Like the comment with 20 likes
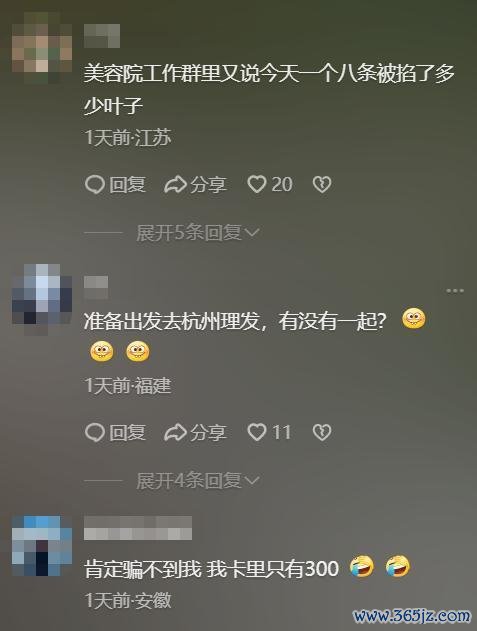This screenshot has width=477, height=631. coord(270,185)
